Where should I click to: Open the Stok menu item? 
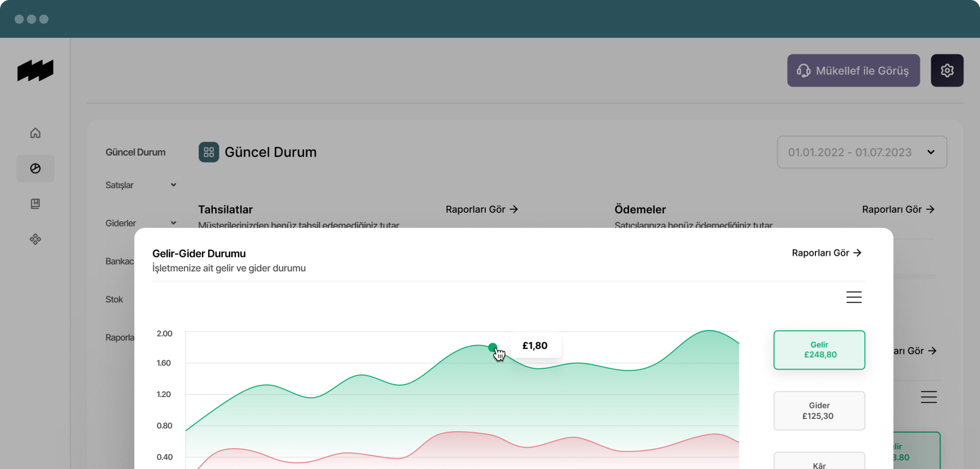pos(114,300)
